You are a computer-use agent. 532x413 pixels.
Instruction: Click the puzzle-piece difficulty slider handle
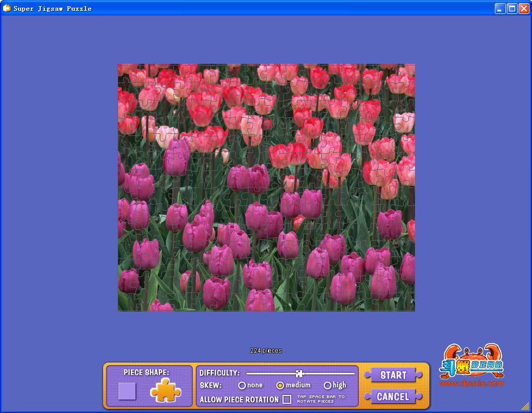(x=300, y=373)
